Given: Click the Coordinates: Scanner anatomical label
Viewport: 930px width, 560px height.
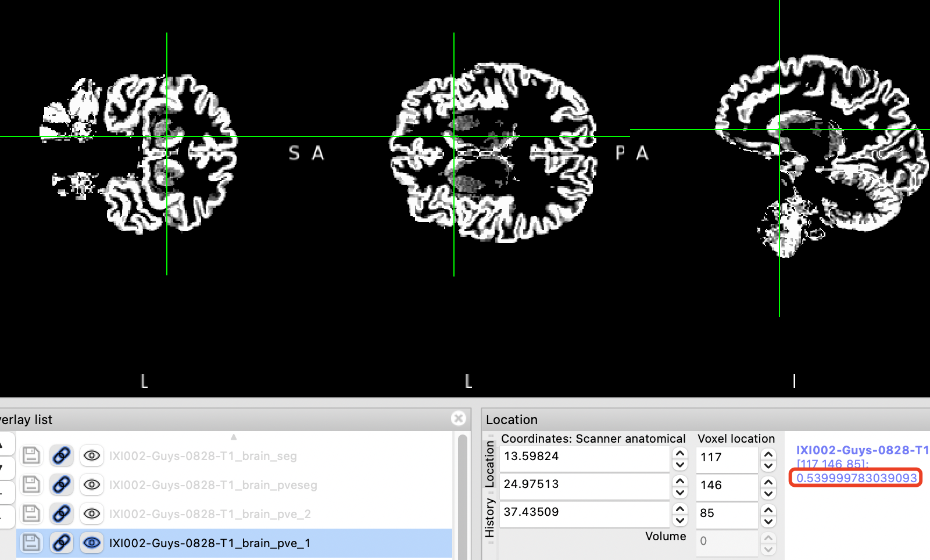Looking at the screenshot, I should pyautogui.click(x=593, y=439).
